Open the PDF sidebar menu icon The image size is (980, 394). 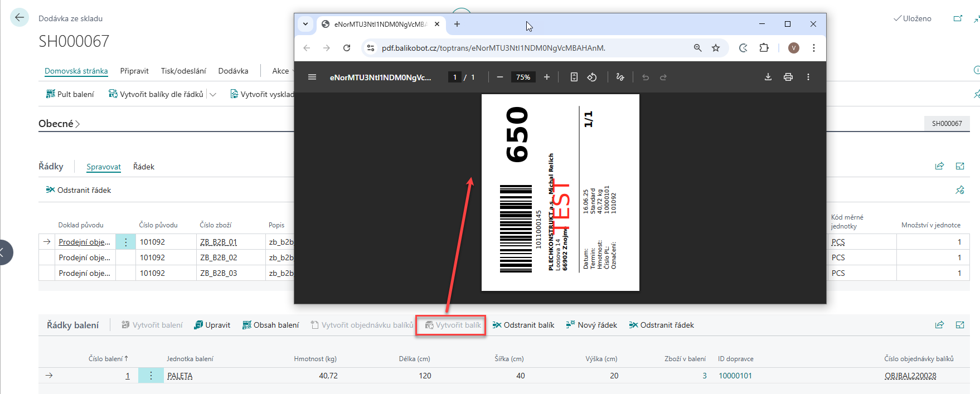(312, 77)
